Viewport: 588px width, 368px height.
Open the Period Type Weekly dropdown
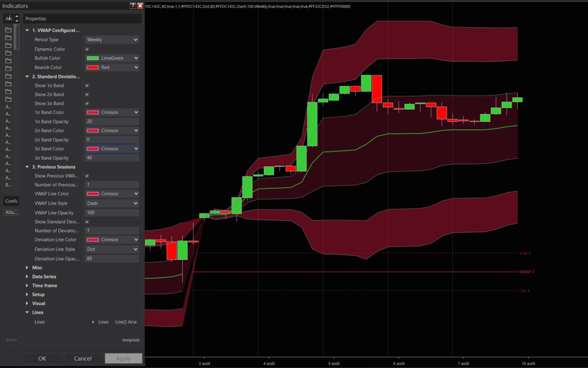[x=112, y=40]
